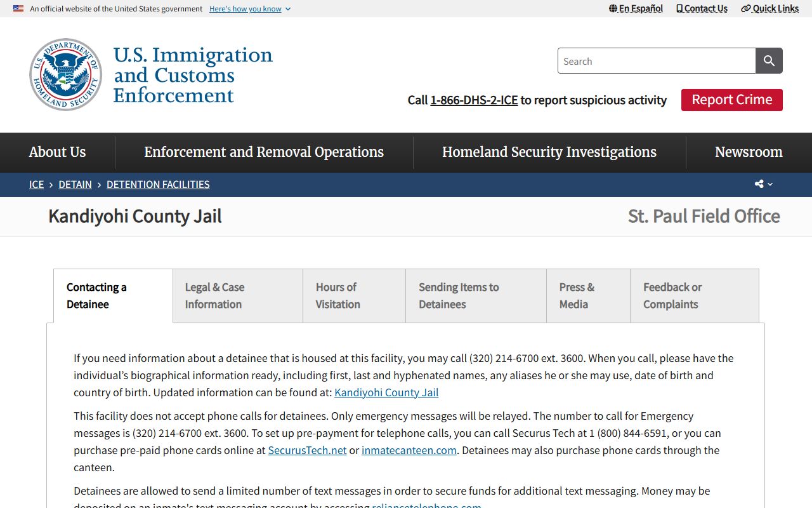
Task: Open Enforcement and Removal Operations menu
Action: click(x=264, y=152)
